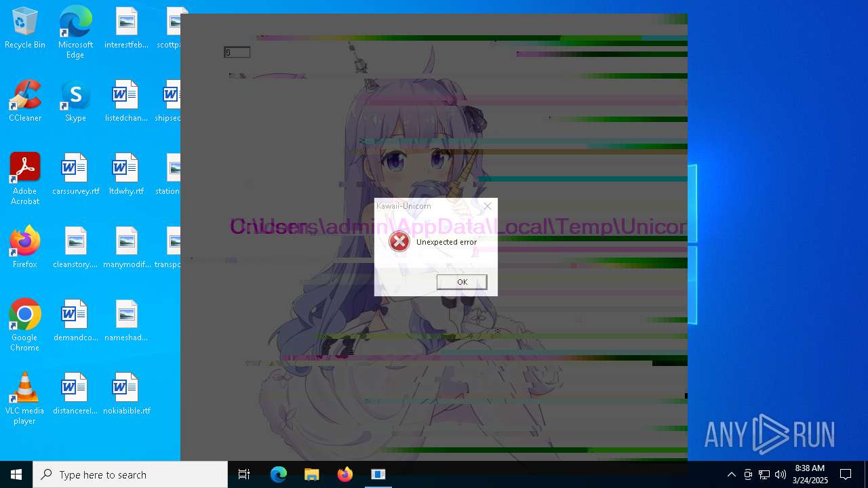This screenshot has height=488, width=868.
Task: Open CCleaner desktop shortcut
Action: 25,102
